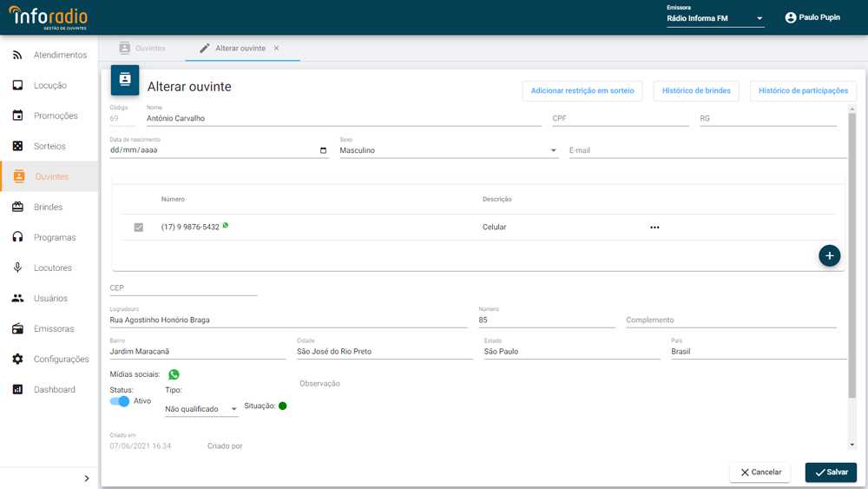
Task: Click the Dashboard chart icon
Action: pyautogui.click(x=17, y=389)
